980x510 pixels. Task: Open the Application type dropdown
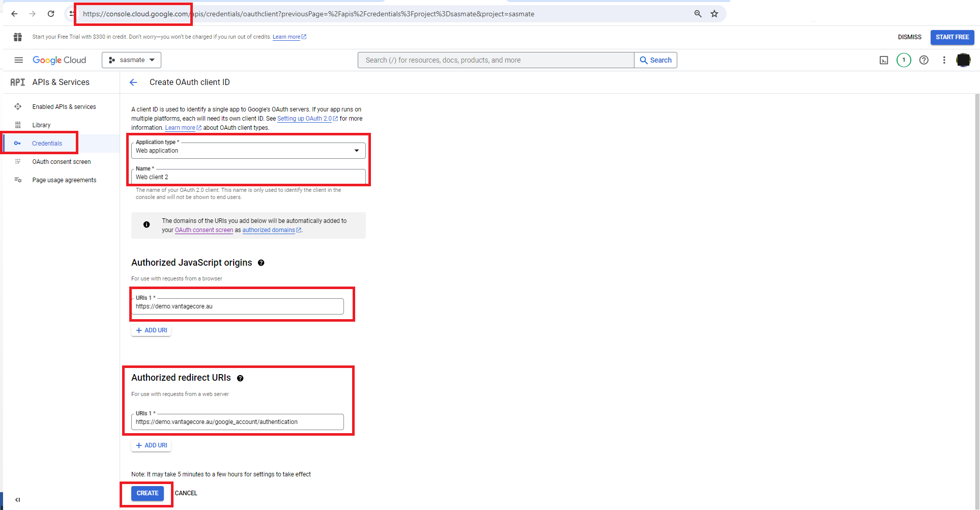click(x=248, y=151)
